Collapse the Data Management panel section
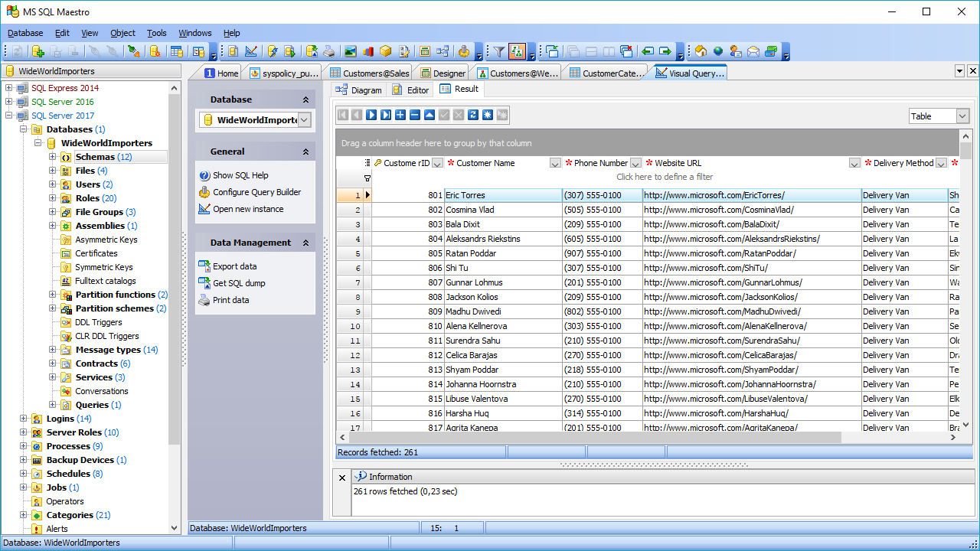980x551 pixels. [305, 243]
